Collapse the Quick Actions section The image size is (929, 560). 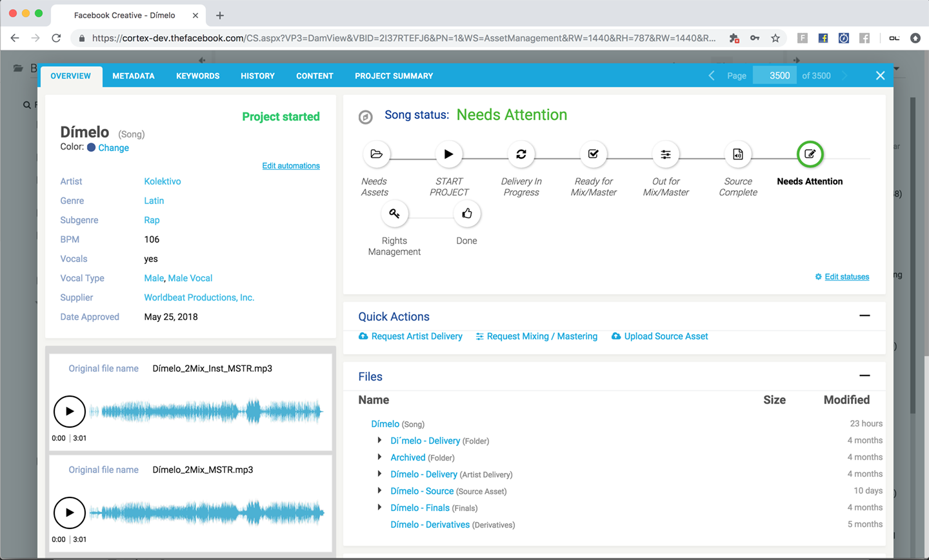click(x=864, y=315)
